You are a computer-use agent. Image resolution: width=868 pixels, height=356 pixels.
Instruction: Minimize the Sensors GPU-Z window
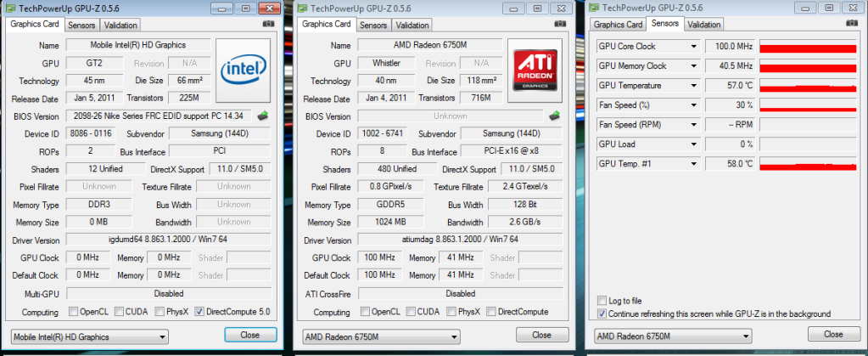806,7
